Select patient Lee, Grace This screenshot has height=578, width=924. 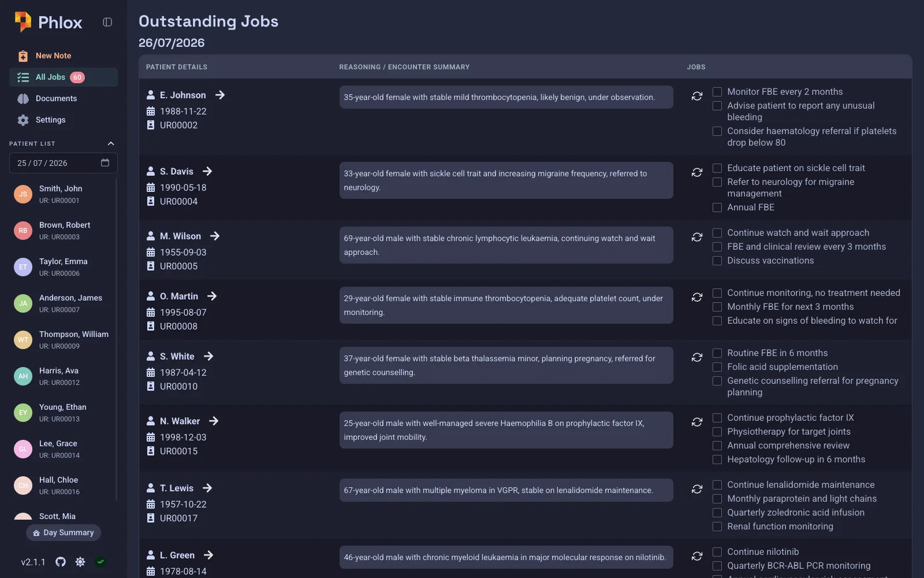64,449
